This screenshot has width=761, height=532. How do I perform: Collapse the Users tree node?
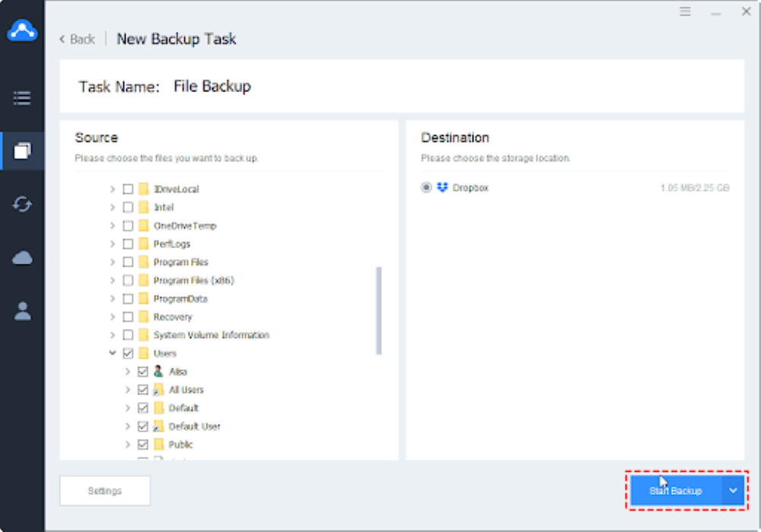(x=113, y=353)
